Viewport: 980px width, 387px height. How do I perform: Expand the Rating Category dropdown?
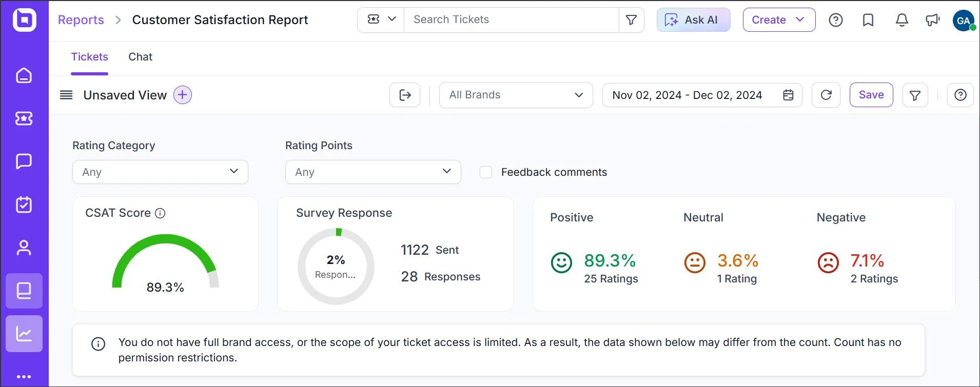[x=160, y=172]
